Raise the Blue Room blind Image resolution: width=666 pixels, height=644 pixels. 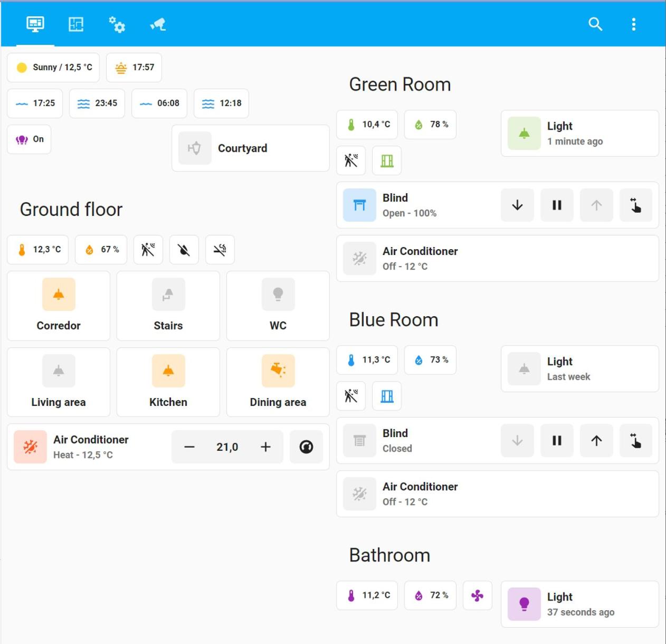tap(596, 441)
